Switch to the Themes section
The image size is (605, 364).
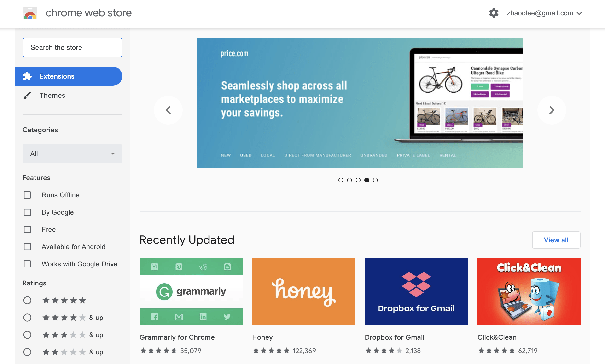tap(52, 95)
